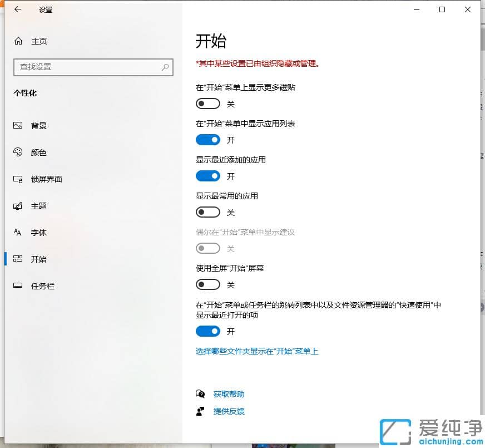This screenshot has width=485, height=448.
Task: Select the 颜色 (Colors) palette icon
Action: 17,152
